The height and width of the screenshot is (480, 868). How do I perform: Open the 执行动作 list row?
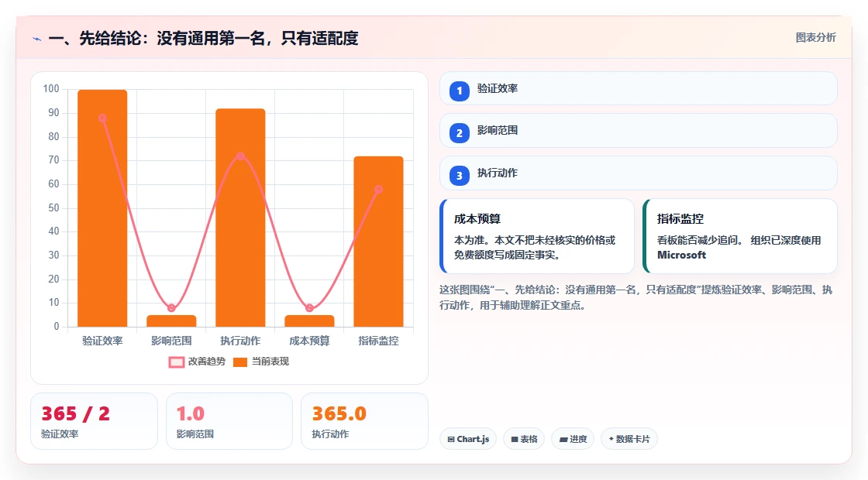[639, 173]
